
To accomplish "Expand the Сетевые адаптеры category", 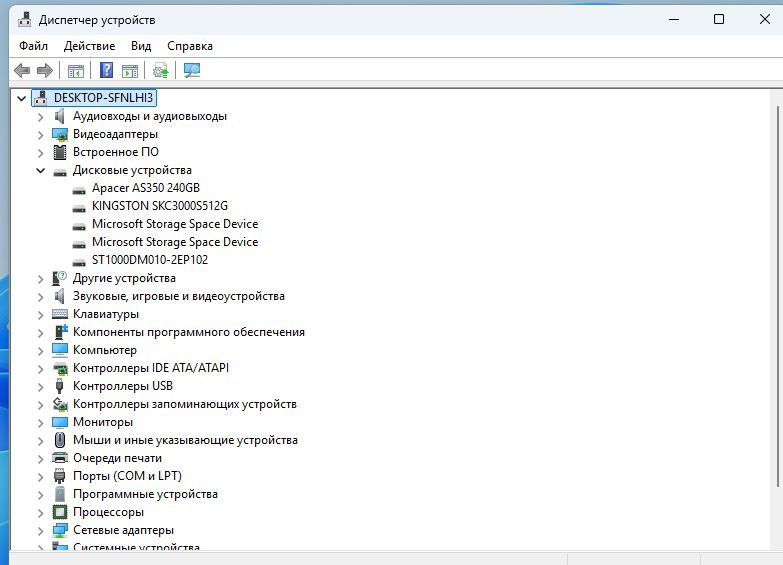I will [41, 530].
